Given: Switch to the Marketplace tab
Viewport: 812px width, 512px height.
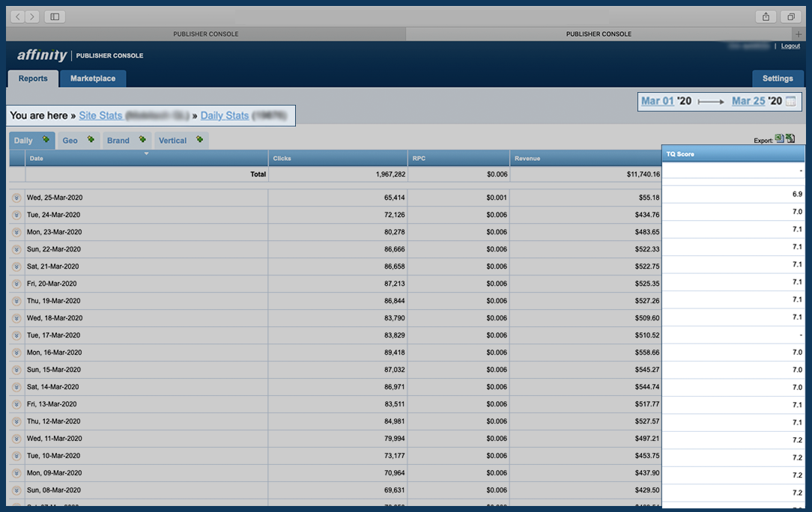Looking at the screenshot, I should tap(93, 79).
